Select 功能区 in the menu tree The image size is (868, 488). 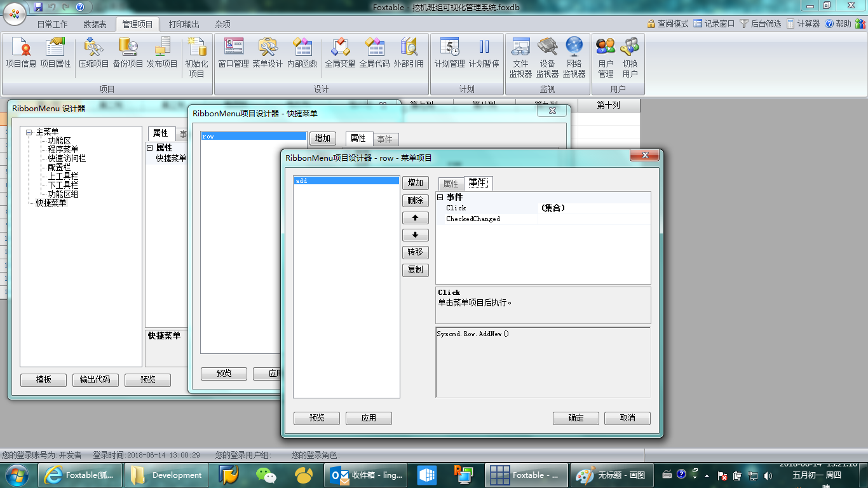coord(60,140)
